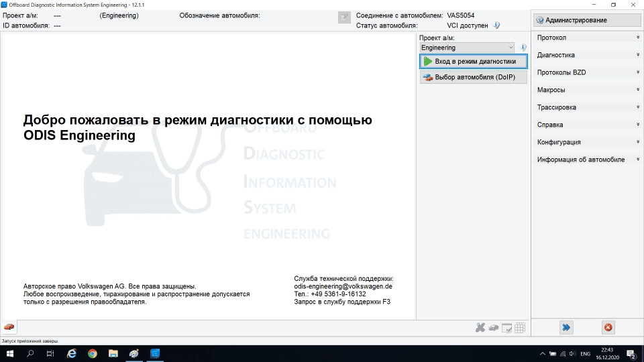Click 'Запрос в службу поддержки F3' text
Image resolution: width=644 pixels, height=362 pixels.
pyautogui.click(x=342, y=302)
